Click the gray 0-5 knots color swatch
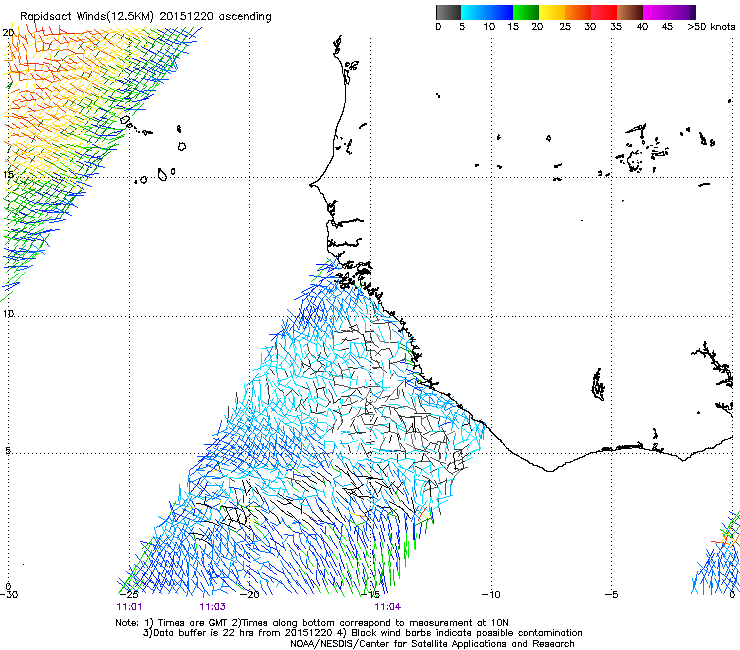The width and height of the screenshot is (740, 650). [448, 12]
